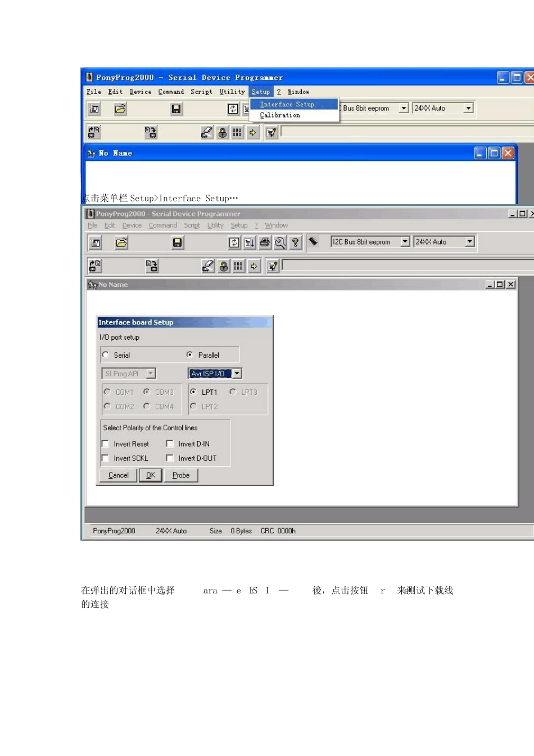Click Erase device icon in window showing Setup menu
The image size is (534, 756).
point(207,132)
